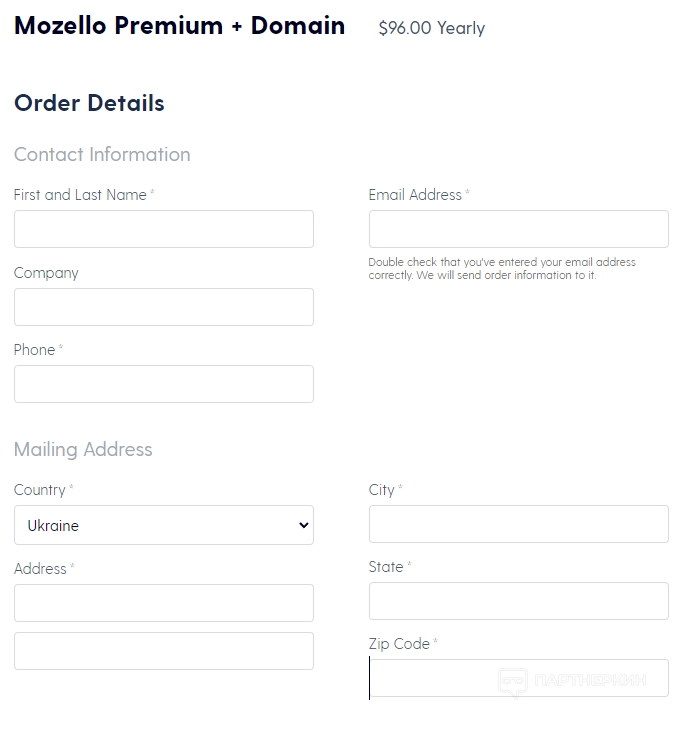
Task: Click the "Email Address" field label
Action: pyautogui.click(x=415, y=195)
